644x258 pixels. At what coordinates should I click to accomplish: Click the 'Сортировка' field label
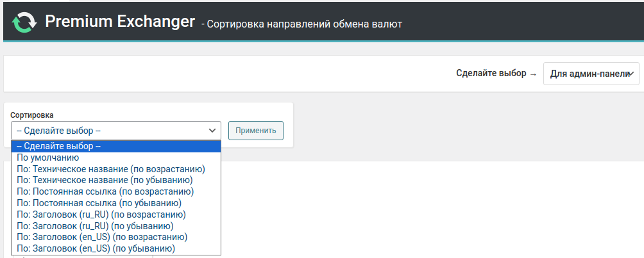coord(32,115)
